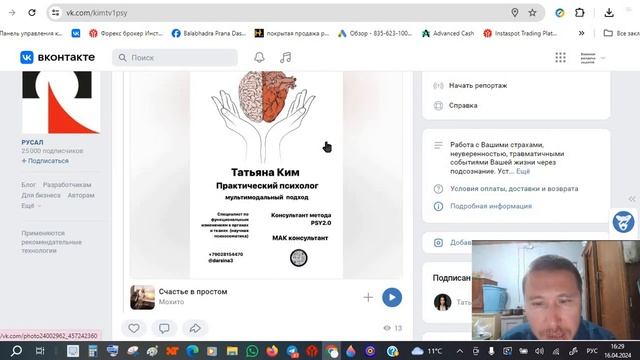Bookmark this page with star
Image resolution: width=640 pixels, height=360 pixels.
coord(532,13)
